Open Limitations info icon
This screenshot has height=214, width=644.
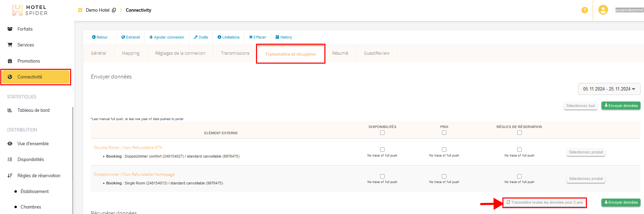pos(219,37)
